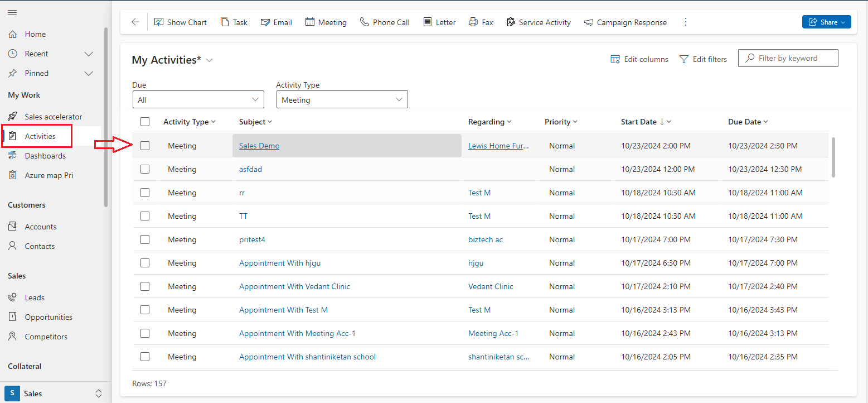The image size is (868, 403).
Task: Open Regarding column header menu
Action: point(489,122)
